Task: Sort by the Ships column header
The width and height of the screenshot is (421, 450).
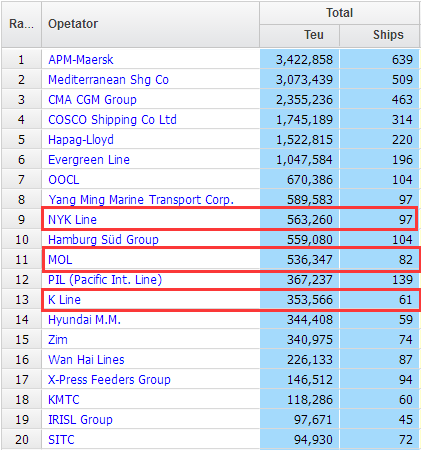Action: tap(380, 35)
